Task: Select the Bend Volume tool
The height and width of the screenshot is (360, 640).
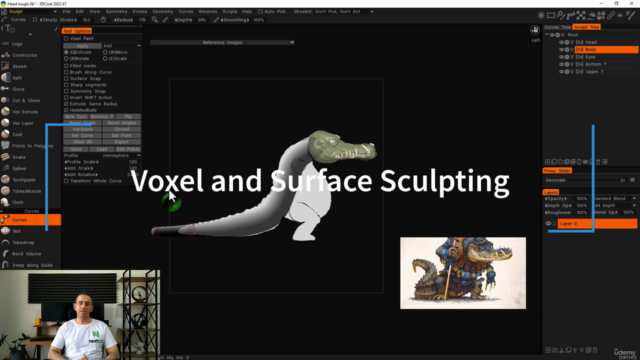Action: tap(26, 254)
